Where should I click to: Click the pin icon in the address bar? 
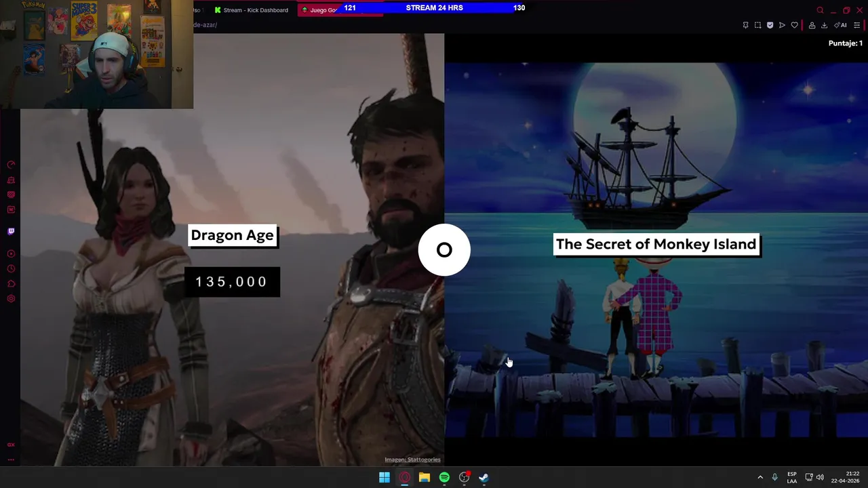point(745,25)
